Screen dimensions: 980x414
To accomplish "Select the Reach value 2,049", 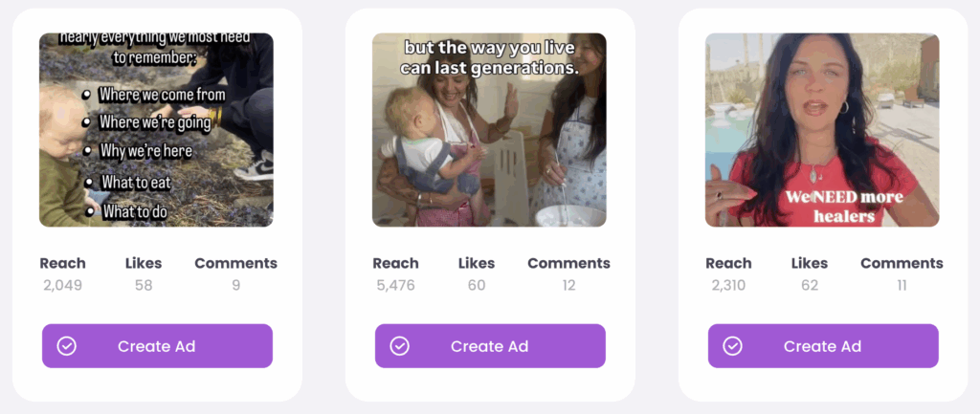I will tap(62, 285).
